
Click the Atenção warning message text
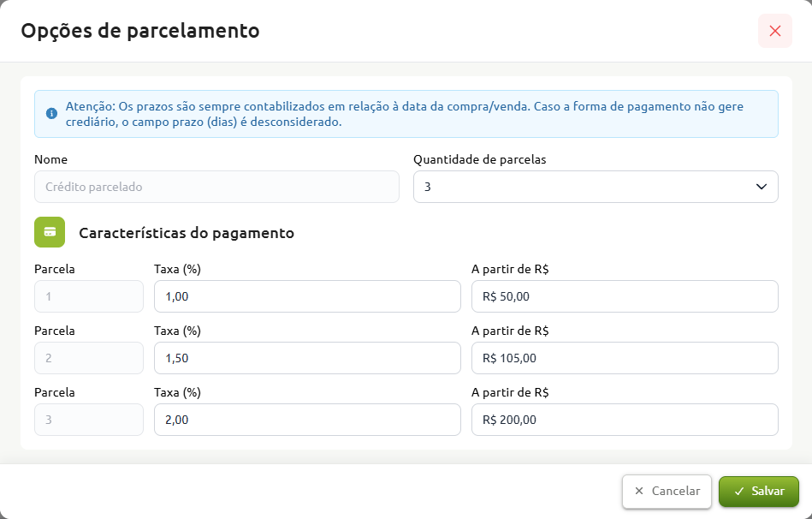pos(404,114)
